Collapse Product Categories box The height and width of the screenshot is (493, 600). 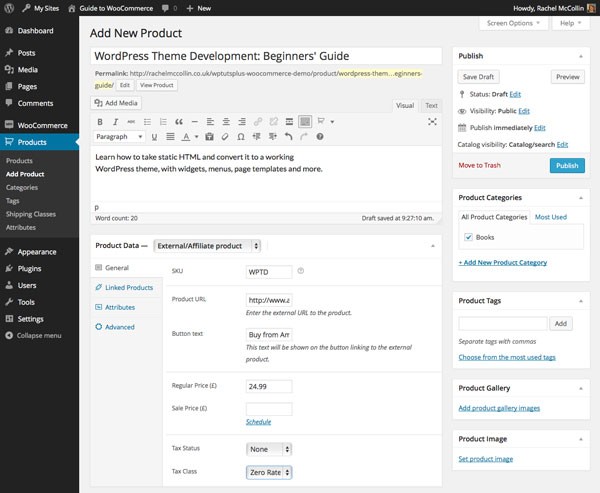580,198
